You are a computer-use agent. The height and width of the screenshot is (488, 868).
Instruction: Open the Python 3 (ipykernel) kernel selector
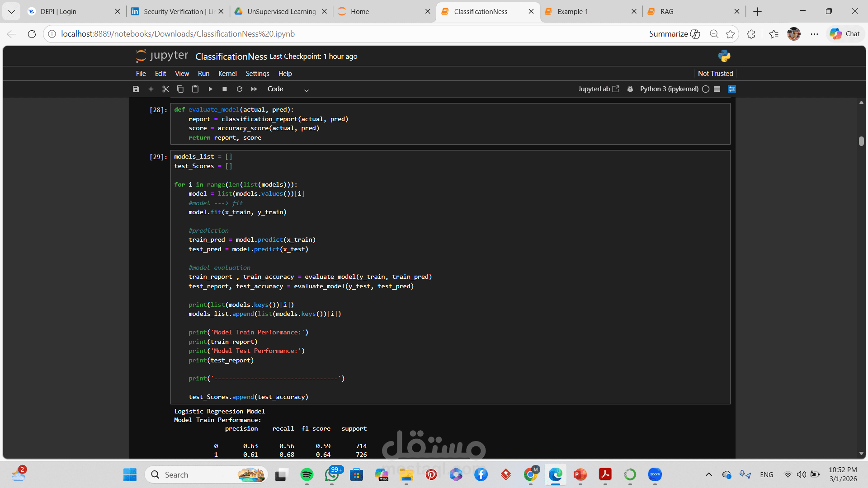pos(669,89)
